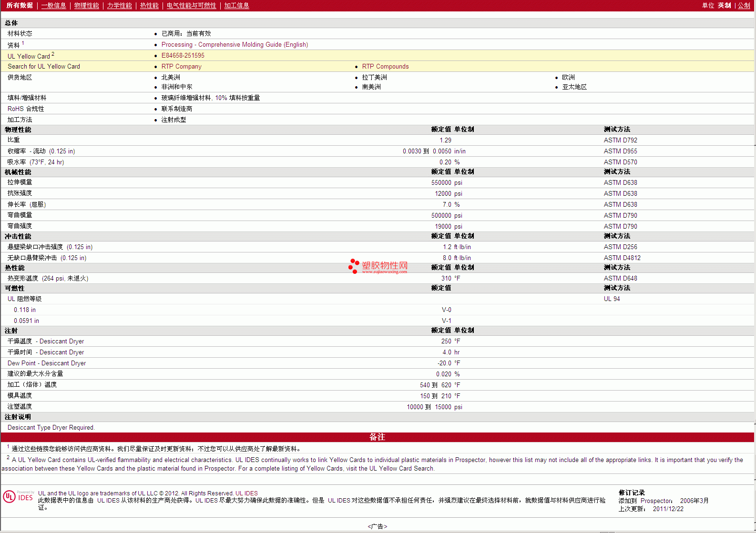Switch to the 力学性能 tab

[x=119, y=5]
